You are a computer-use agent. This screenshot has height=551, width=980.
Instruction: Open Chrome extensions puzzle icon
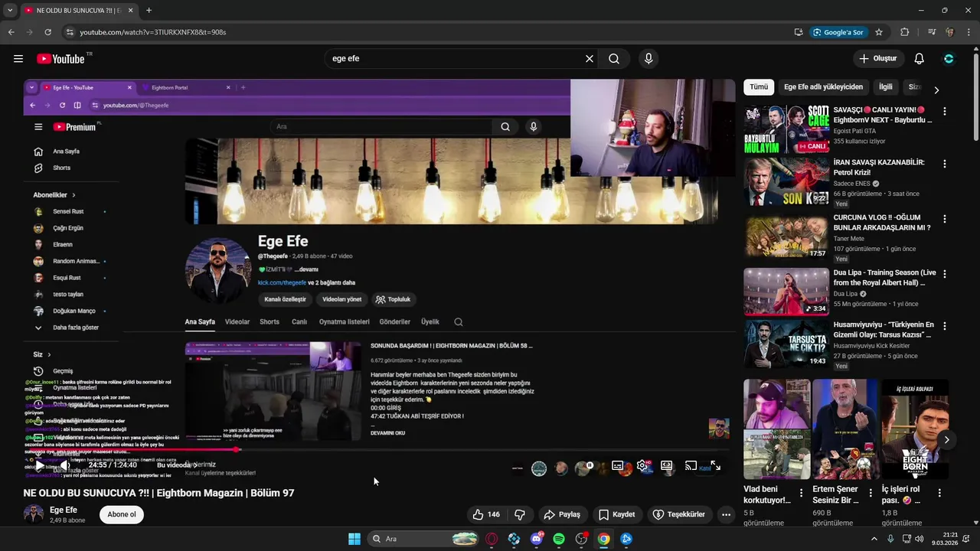coord(905,32)
